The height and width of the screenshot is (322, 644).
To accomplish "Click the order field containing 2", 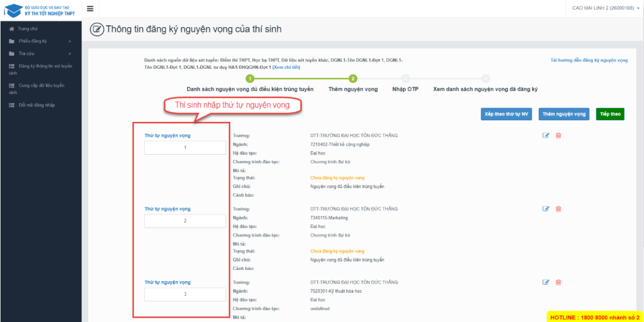I will pyautogui.click(x=185, y=221).
